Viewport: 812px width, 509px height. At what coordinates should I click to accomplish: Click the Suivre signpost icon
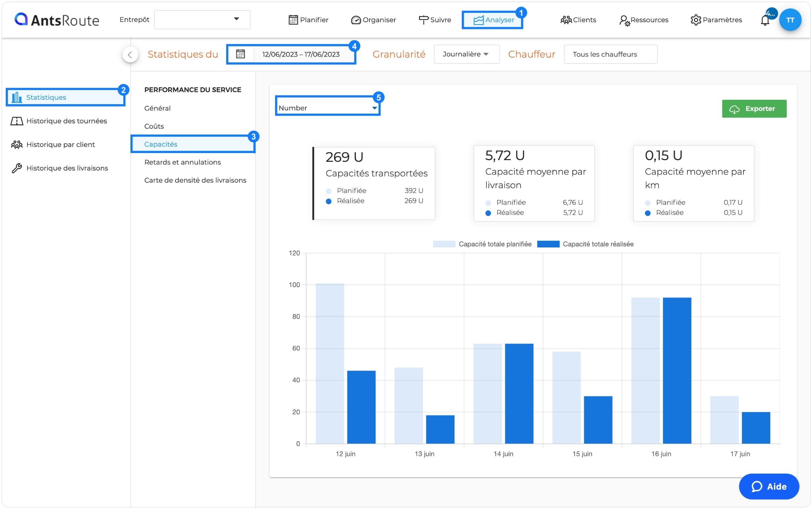[423, 20]
